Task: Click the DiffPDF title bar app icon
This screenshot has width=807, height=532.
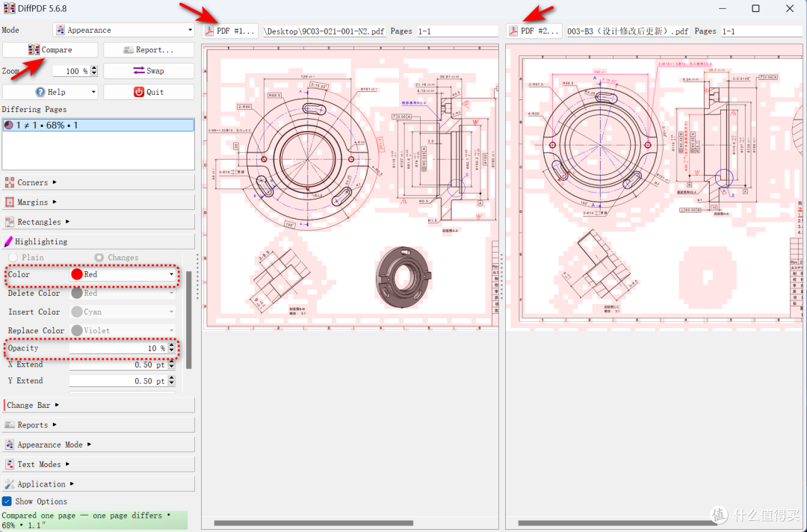Action: pos(9,8)
